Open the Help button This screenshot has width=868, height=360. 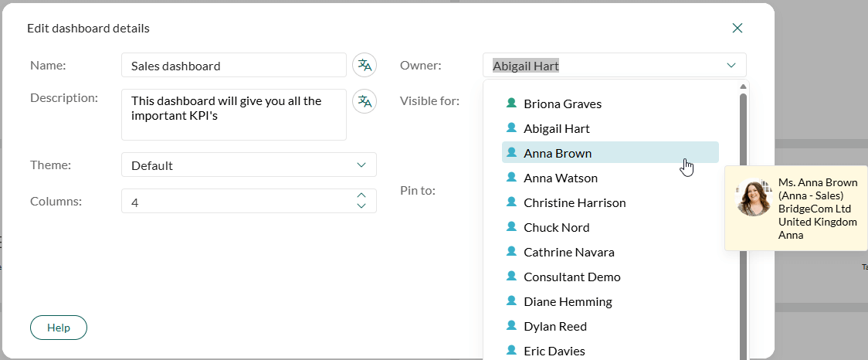pyautogui.click(x=59, y=328)
